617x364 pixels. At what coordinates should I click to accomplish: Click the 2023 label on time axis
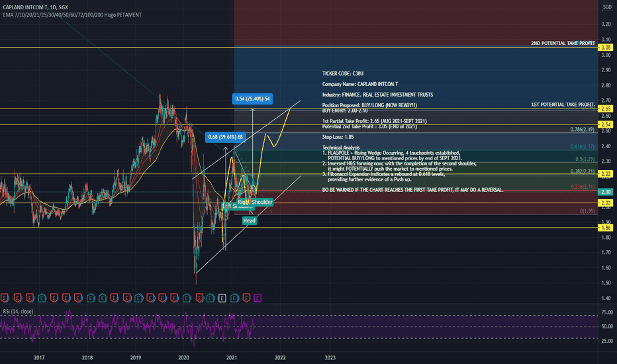click(330, 357)
